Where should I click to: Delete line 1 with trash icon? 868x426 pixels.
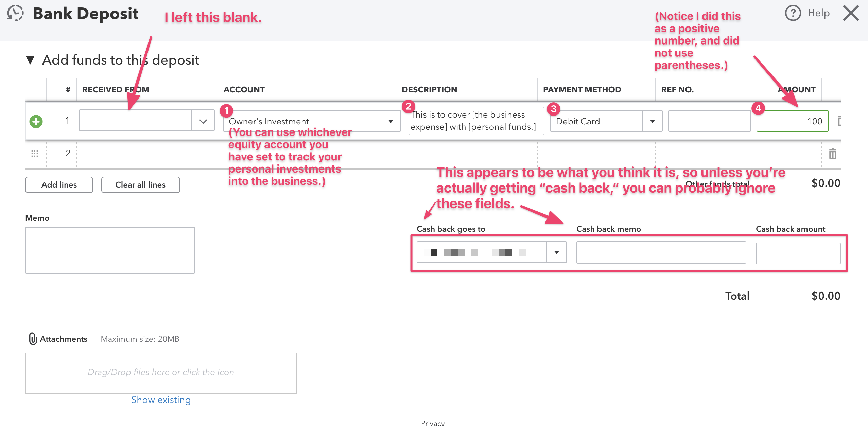pos(839,121)
